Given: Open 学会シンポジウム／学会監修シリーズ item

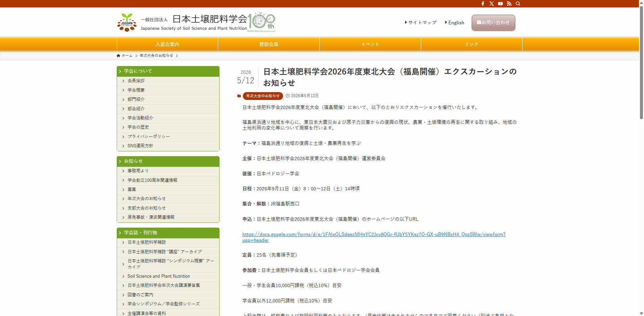Looking at the screenshot, I should (168, 304).
